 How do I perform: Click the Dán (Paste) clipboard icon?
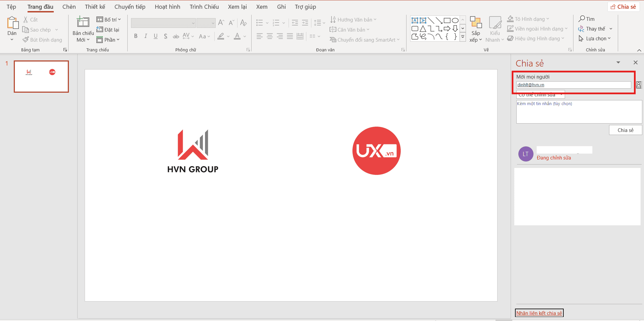coord(12,23)
